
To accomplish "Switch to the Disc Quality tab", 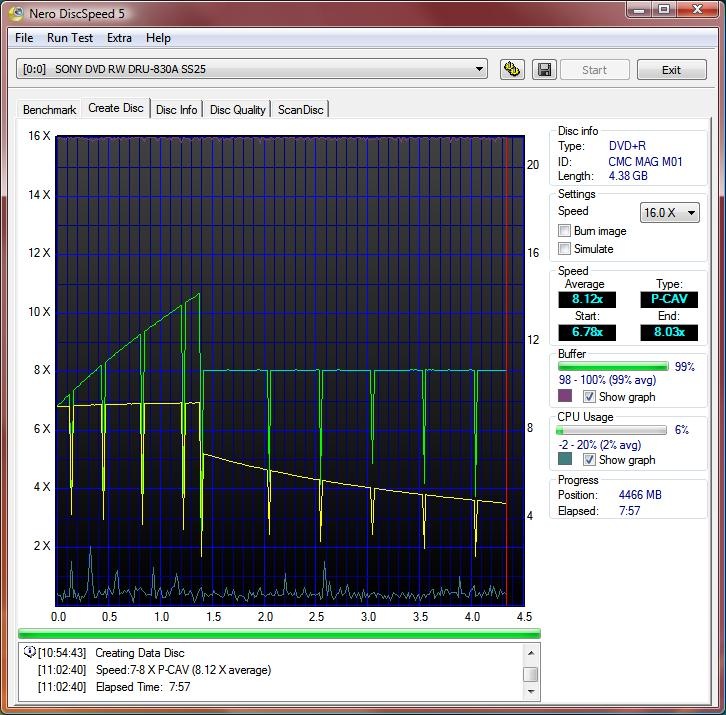I will click(x=237, y=110).
